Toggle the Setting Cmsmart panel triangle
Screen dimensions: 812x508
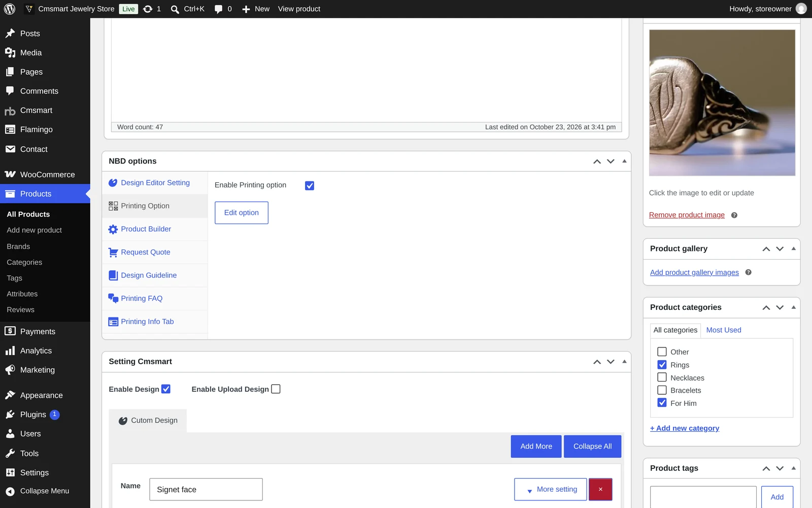(624, 362)
